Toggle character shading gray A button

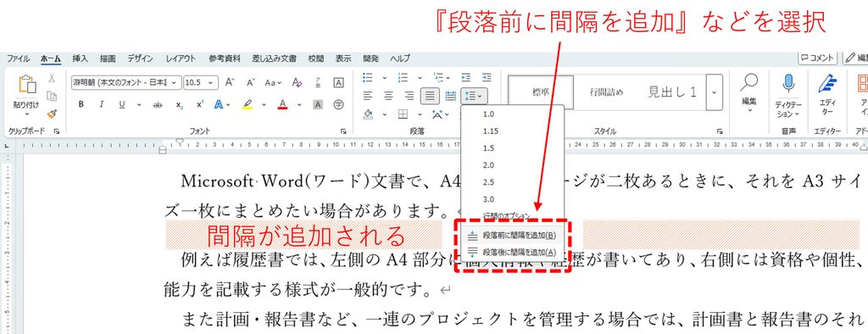pyautogui.click(x=318, y=104)
